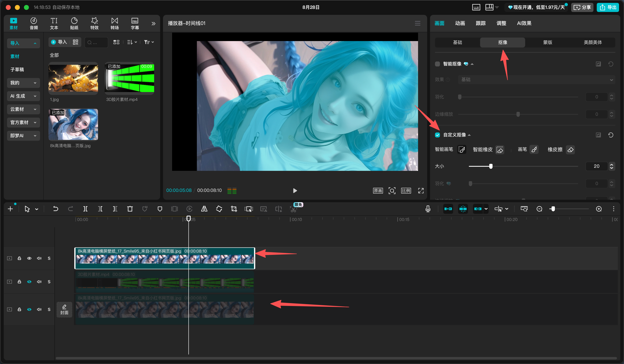
Task: Play the preview video
Action: tap(295, 191)
